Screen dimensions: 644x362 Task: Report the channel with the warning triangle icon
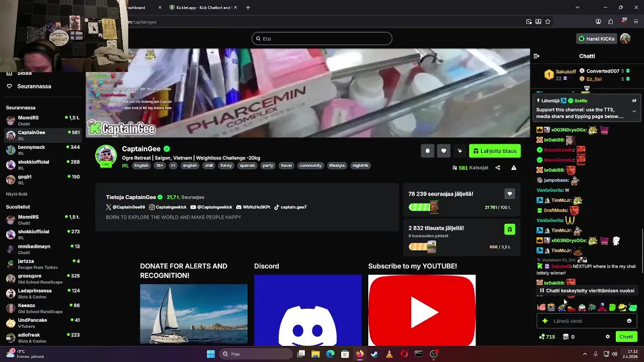coord(514,168)
